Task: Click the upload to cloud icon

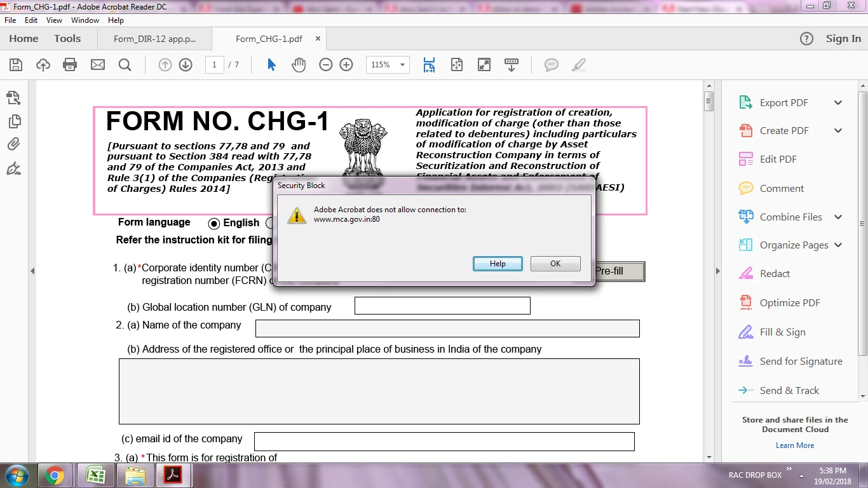Action: coord(43,65)
